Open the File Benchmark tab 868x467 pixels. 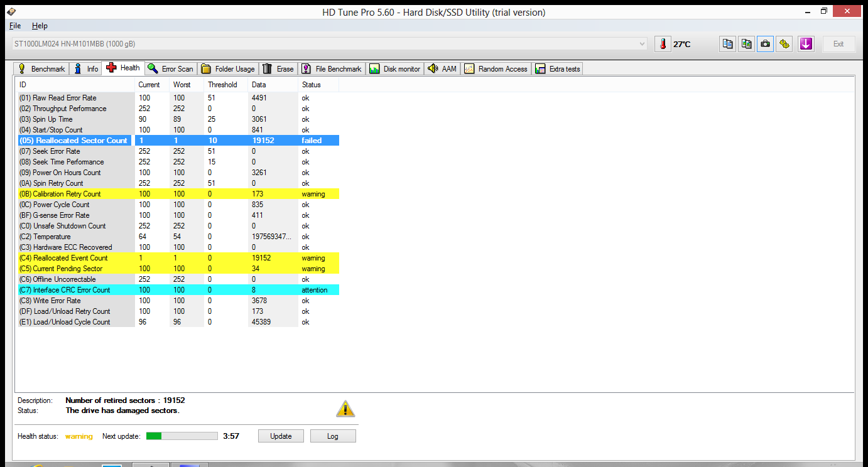click(332, 68)
